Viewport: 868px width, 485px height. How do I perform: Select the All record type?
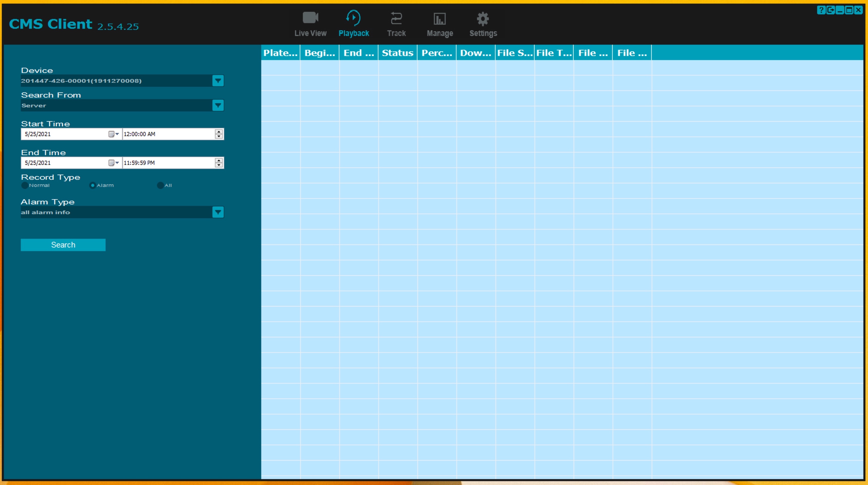point(160,185)
